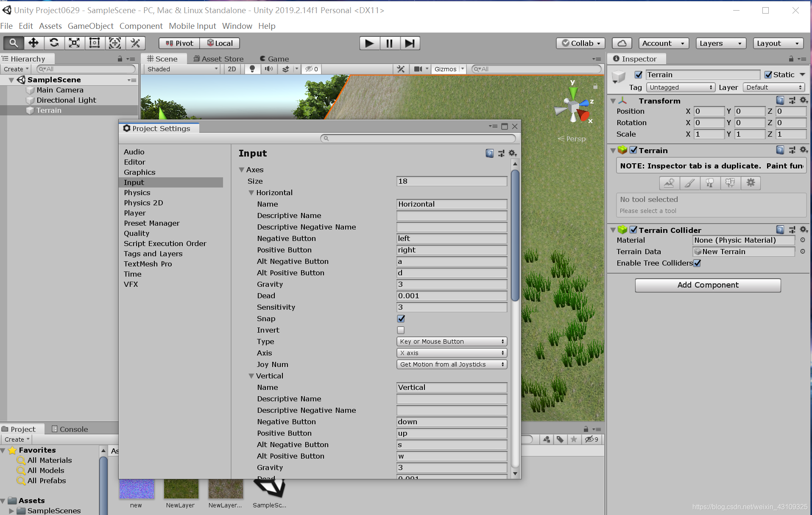The width and height of the screenshot is (812, 515).
Task: Toggle the Static checkbox
Action: (768, 75)
